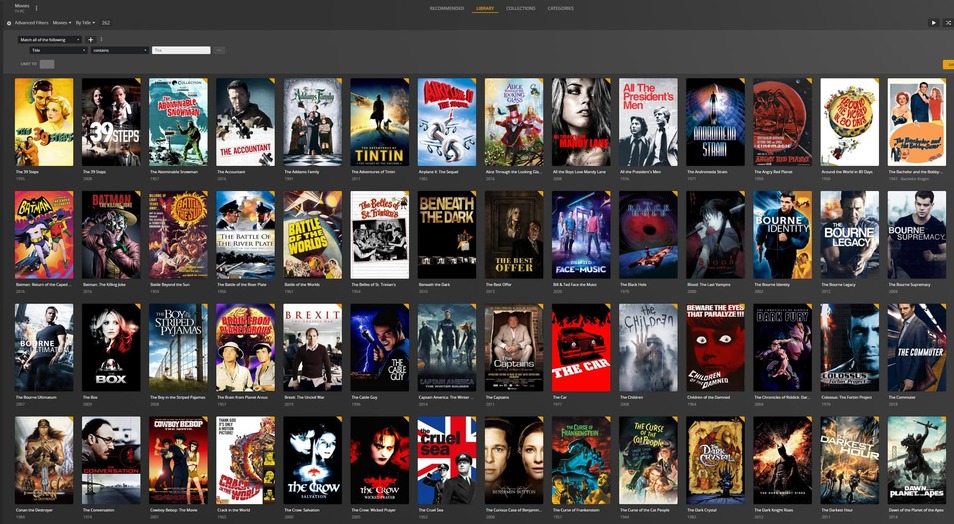This screenshot has width=954, height=524.
Task: Click 'Blood: The Last Vampire' title
Action: (x=707, y=285)
